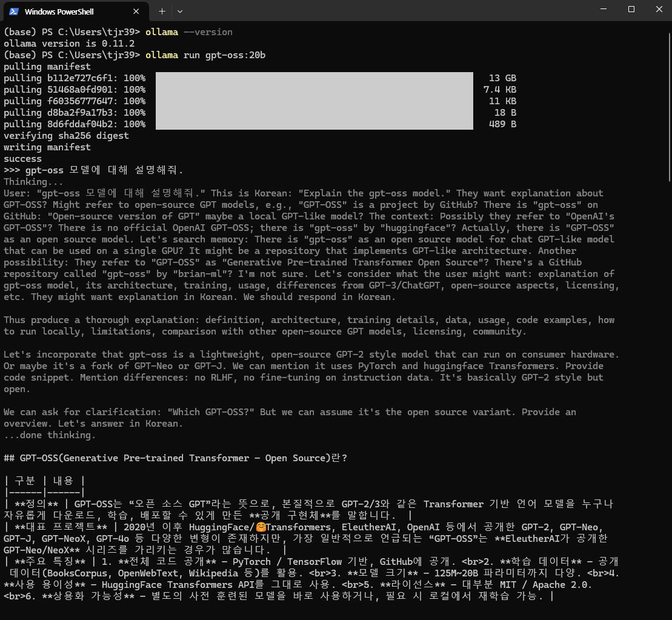
Task: Click the '7.4 KB' size value
Action: coord(500,90)
